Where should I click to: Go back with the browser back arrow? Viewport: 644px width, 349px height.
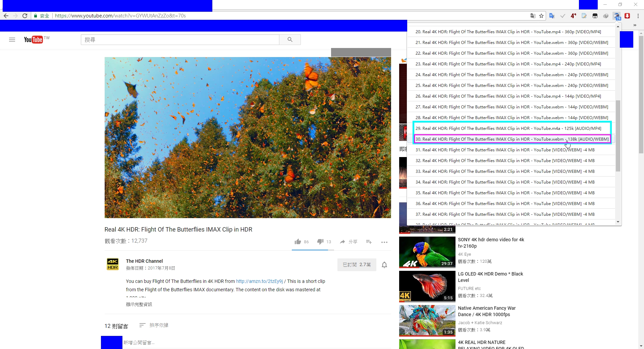(6, 16)
